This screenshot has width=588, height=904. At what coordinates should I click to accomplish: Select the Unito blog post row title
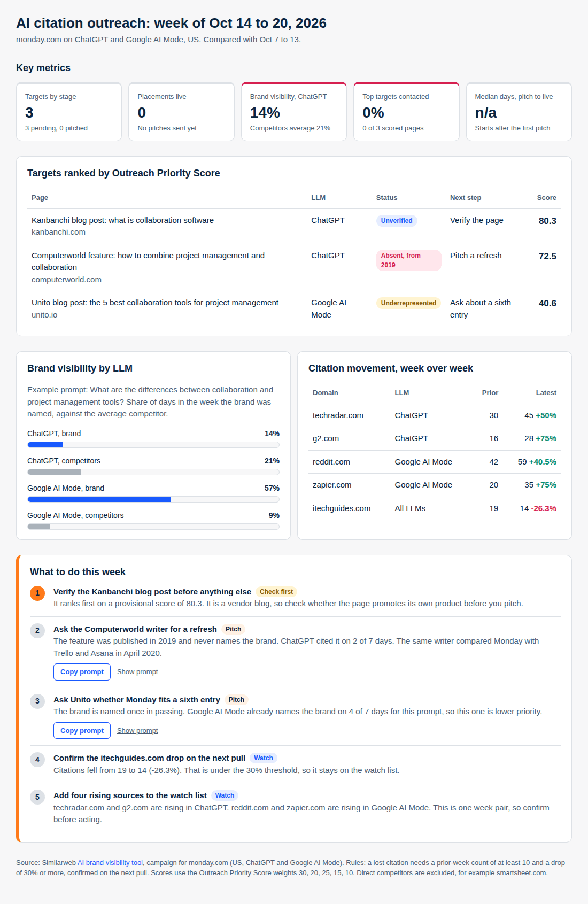pyautogui.click(x=155, y=303)
